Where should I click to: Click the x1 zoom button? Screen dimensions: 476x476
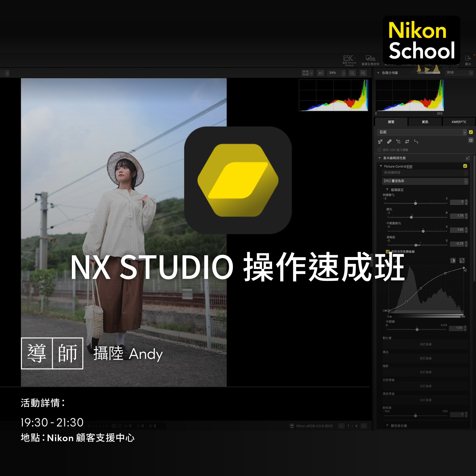(x=320, y=73)
